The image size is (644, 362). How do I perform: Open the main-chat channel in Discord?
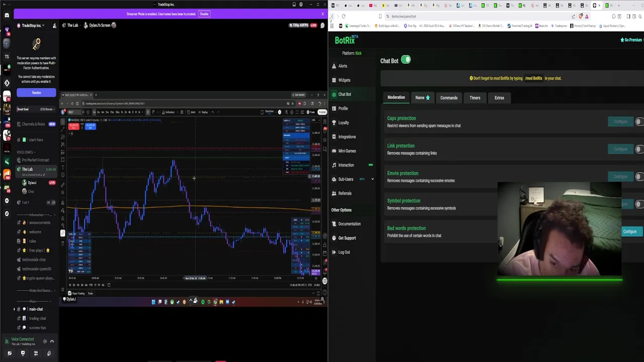(x=36, y=309)
